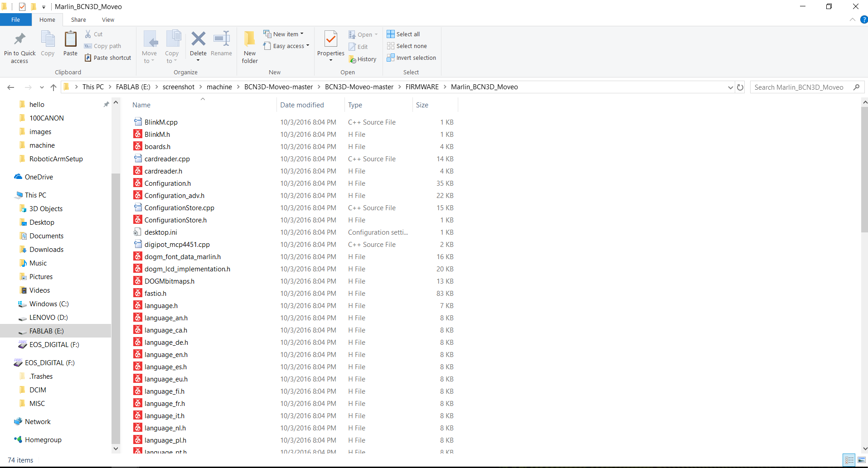Screen dimensions: 868x468
Task: Click the Move to icon
Action: [x=150, y=39]
